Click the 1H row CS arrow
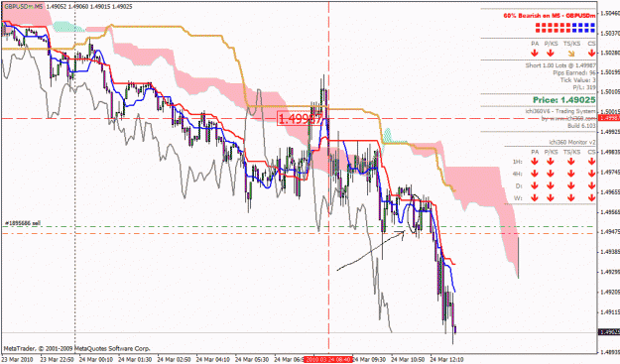 591,162
